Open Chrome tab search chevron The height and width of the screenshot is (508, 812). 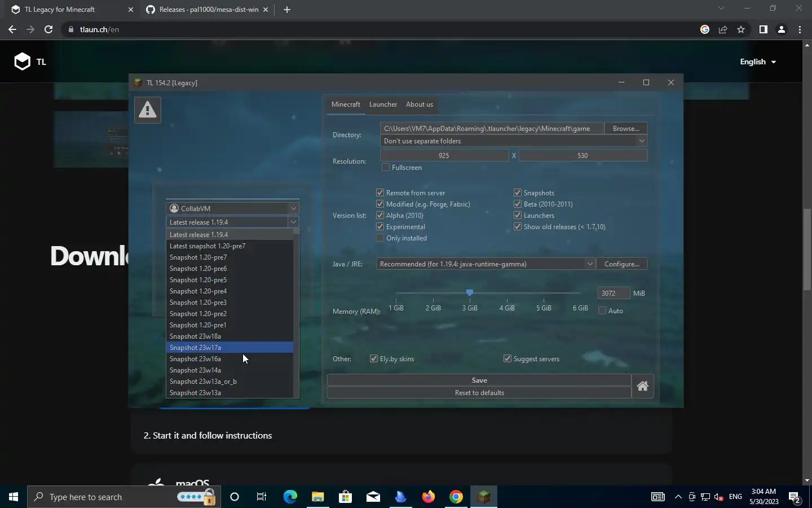tap(721, 8)
